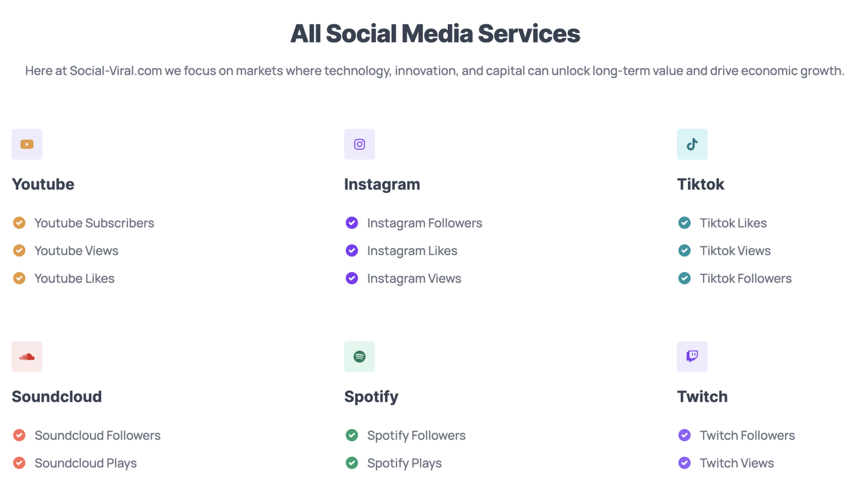
Task: Toggle the Tiktok Likes checkbox
Action: point(684,223)
